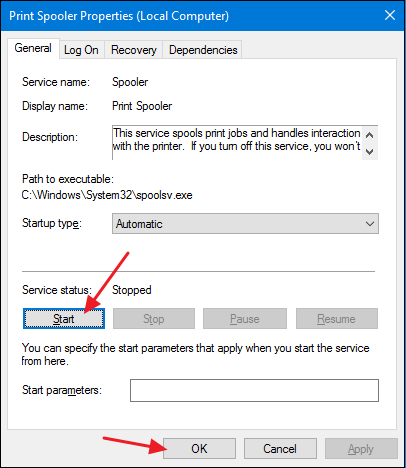406x468 pixels.
Task: Cancel the properties dialog
Action: (x=280, y=449)
